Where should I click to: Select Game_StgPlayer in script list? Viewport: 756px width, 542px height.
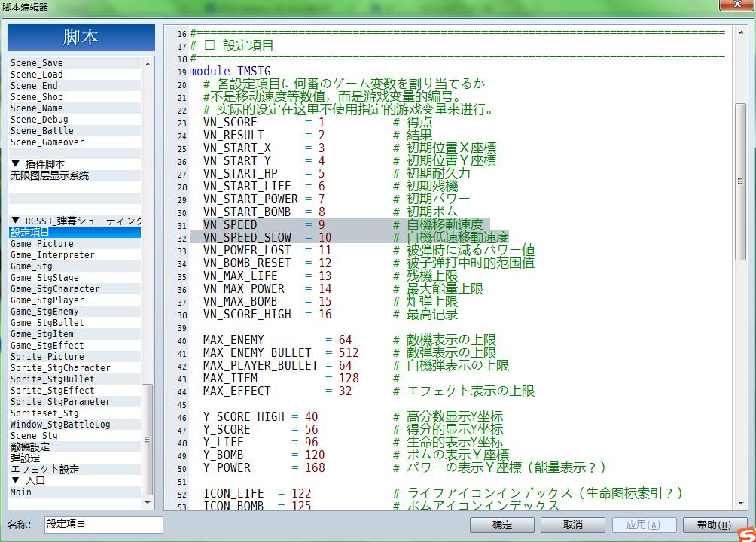(x=75, y=300)
